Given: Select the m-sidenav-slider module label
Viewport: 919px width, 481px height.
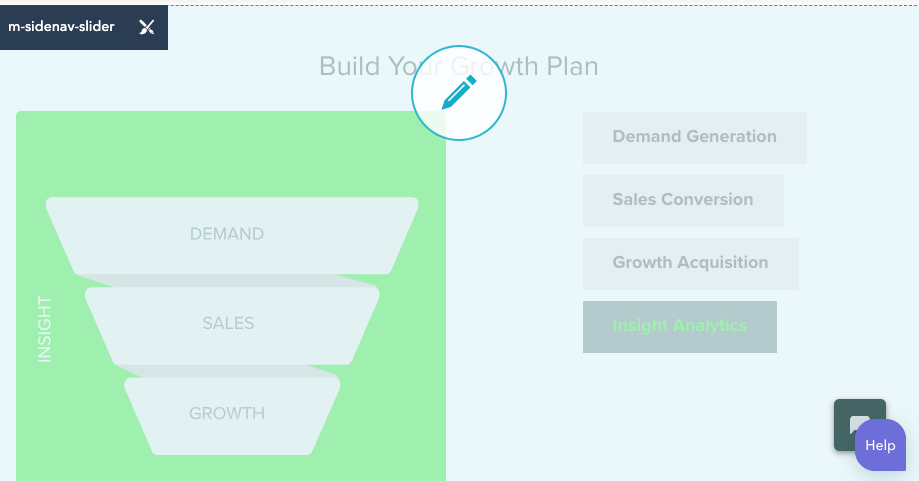Looking at the screenshot, I should tap(62, 26).
